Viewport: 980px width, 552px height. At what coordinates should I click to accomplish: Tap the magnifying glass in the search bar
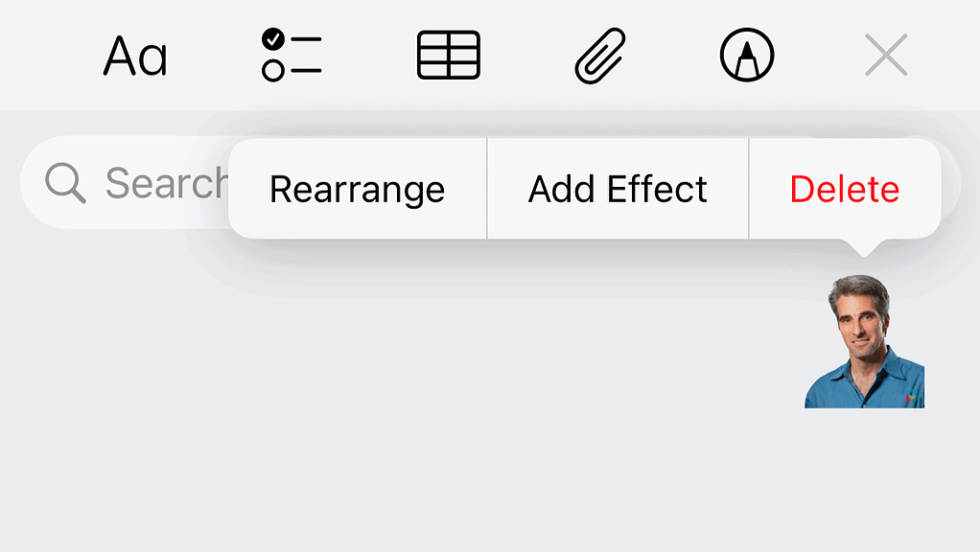tap(64, 182)
